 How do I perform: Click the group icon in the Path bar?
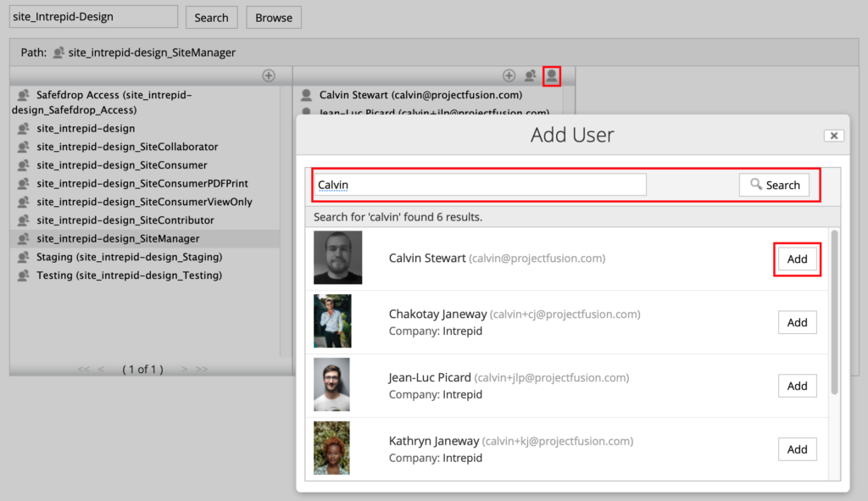[58, 53]
